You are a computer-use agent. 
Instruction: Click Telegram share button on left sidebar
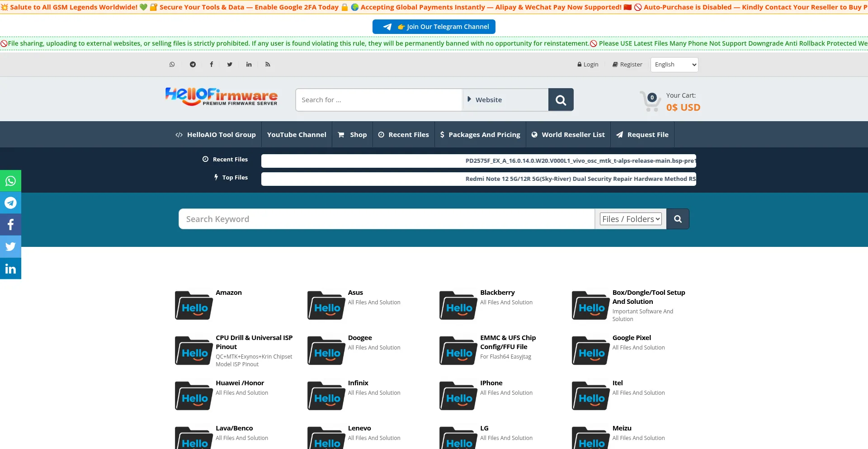click(10, 203)
